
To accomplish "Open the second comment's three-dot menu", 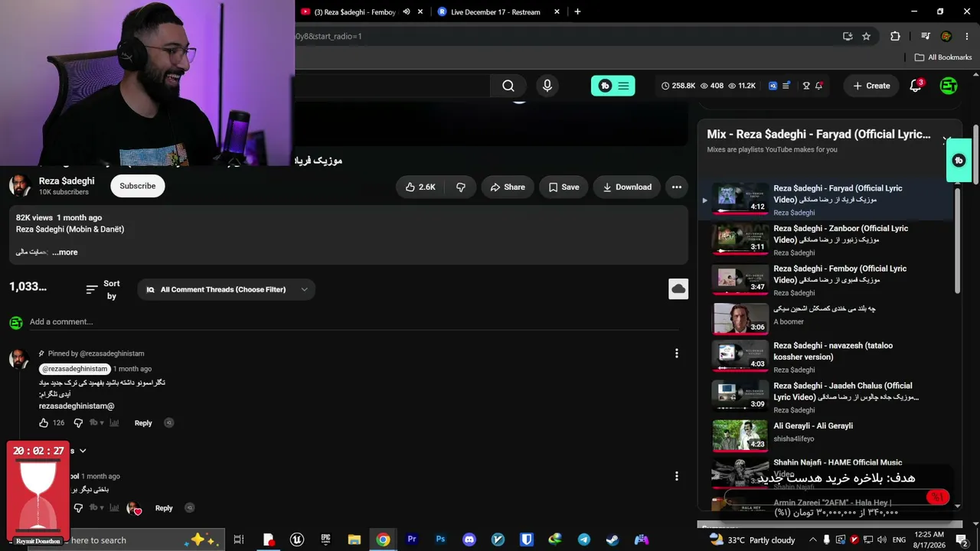I will (677, 477).
